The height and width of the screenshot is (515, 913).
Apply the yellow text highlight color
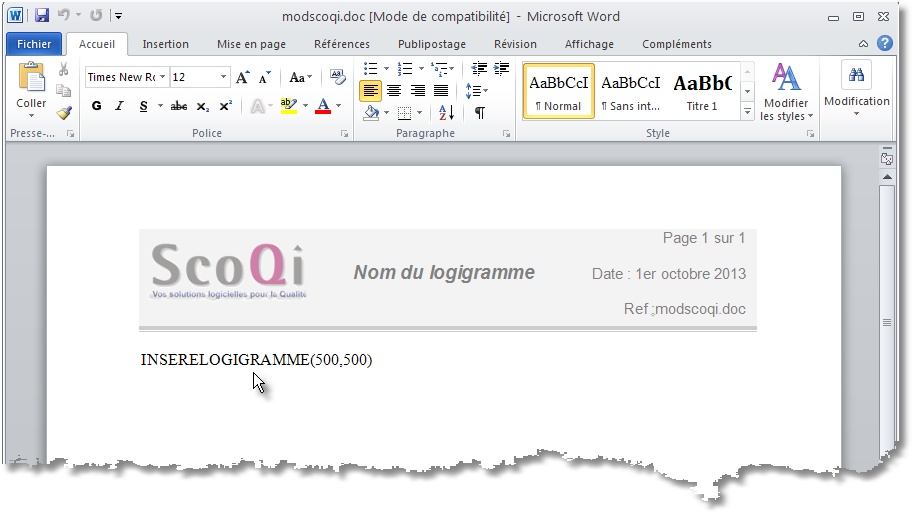[x=289, y=106]
